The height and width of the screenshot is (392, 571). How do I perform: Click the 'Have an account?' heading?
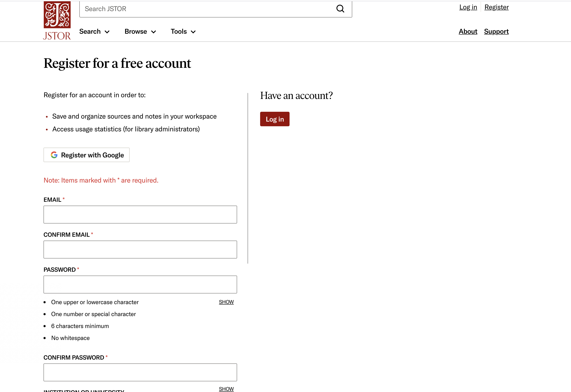point(296,96)
